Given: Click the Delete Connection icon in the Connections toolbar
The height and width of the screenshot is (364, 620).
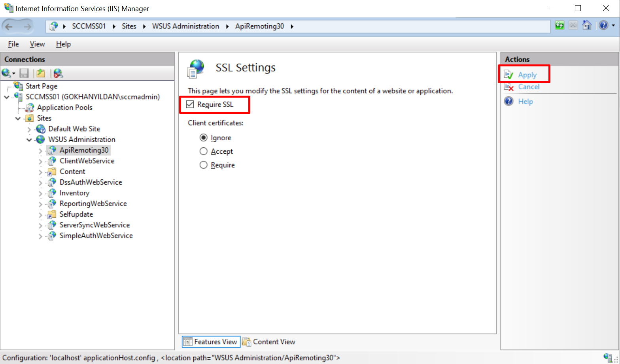Looking at the screenshot, I should pyautogui.click(x=58, y=73).
